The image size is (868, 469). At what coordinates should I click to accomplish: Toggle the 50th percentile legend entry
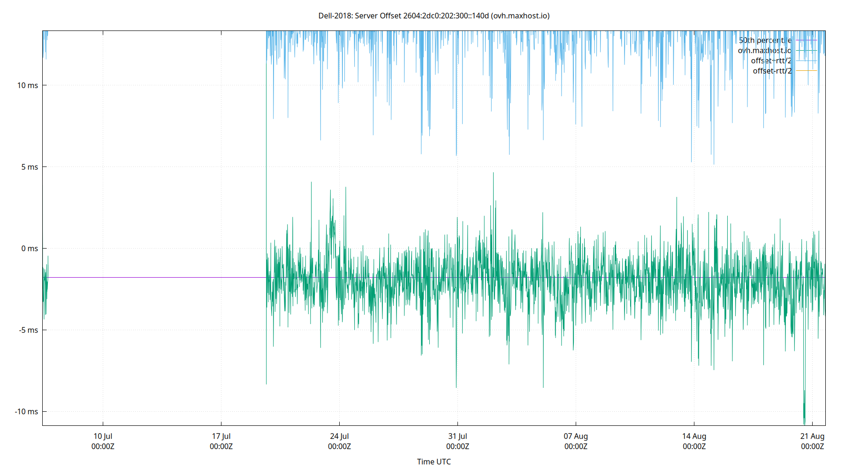click(765, 40)
